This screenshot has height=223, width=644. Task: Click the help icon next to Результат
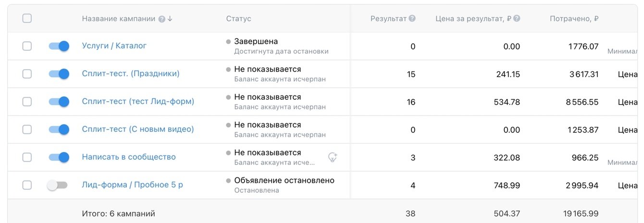412,19
